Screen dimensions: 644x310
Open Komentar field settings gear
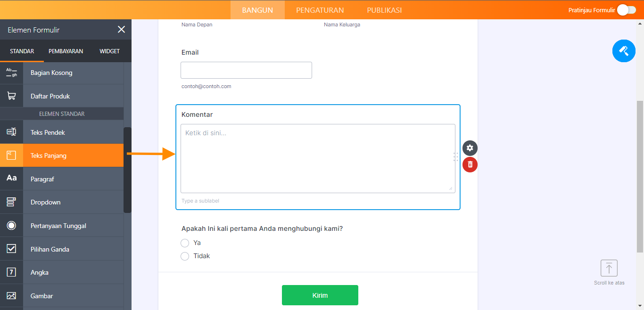pyautogui.click(x=470, y=148)
